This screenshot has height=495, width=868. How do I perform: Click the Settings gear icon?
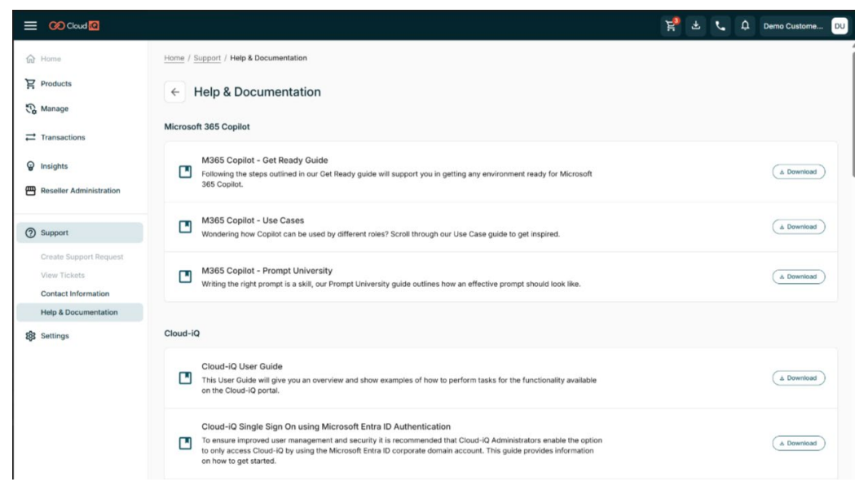tap(30, 336)
